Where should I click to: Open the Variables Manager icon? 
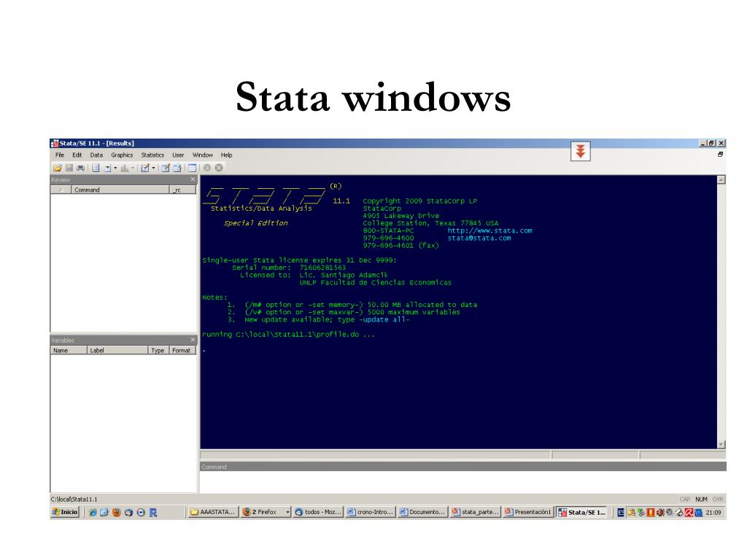click(x=192, y=168)
